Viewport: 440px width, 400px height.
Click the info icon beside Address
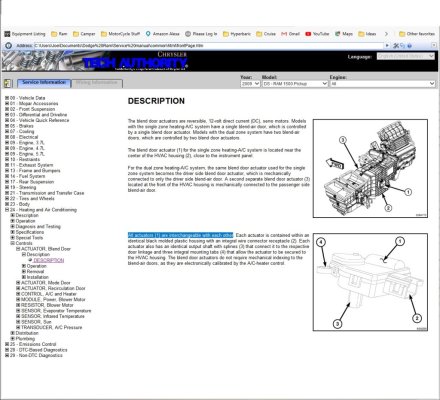pos(8,46)
